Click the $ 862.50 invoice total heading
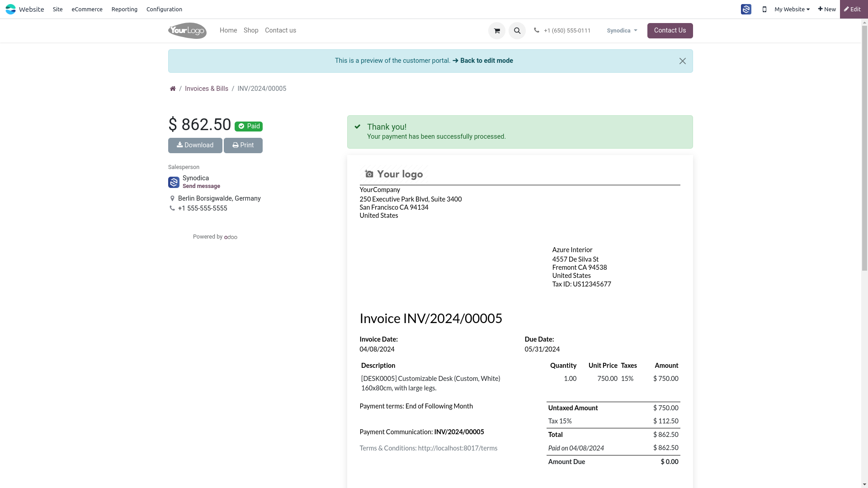The height and width of the screenshot is (488, 868). tap(199, 125)
